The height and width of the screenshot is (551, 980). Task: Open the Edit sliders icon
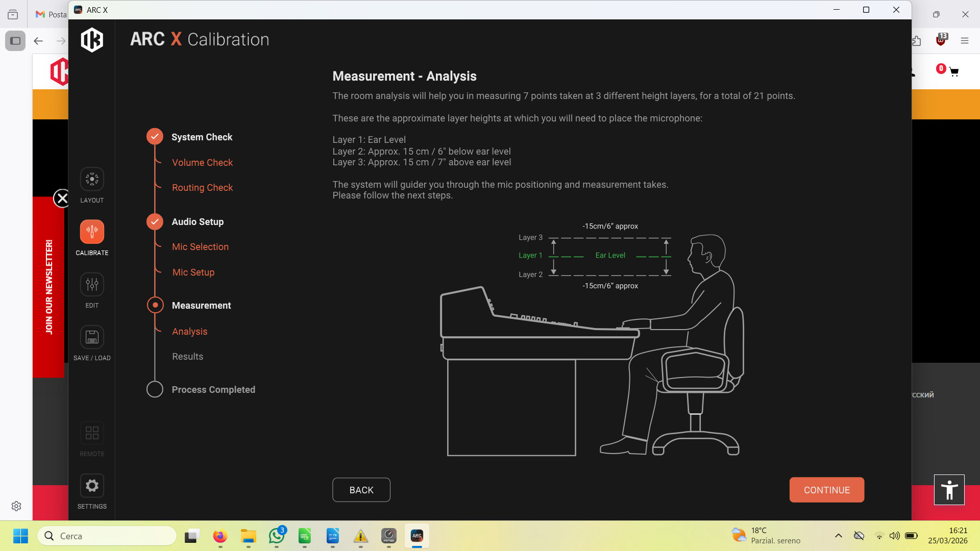point(92,285)
